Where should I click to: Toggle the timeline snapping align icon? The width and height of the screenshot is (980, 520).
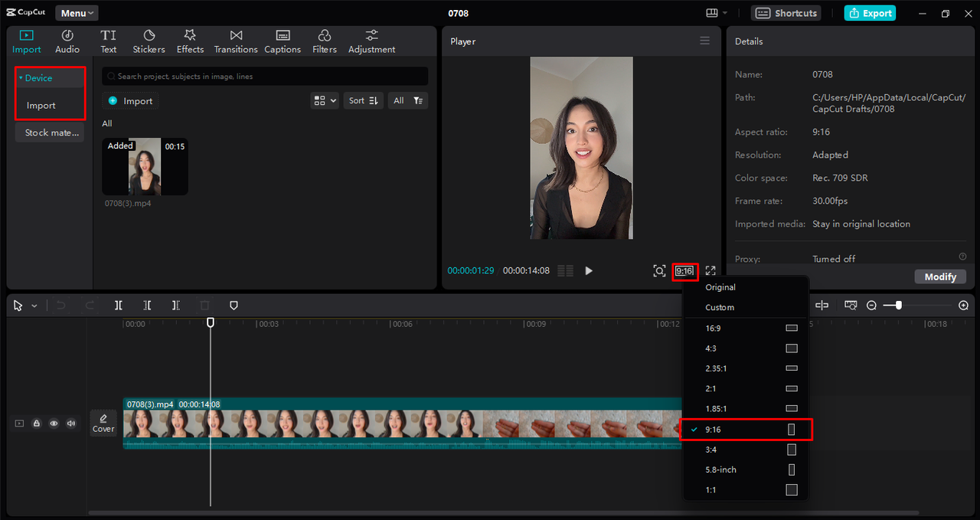coord(822,305)
